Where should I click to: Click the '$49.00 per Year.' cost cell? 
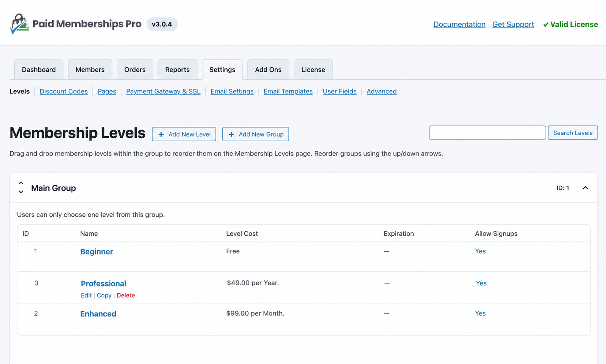click(x=253, y=283)
